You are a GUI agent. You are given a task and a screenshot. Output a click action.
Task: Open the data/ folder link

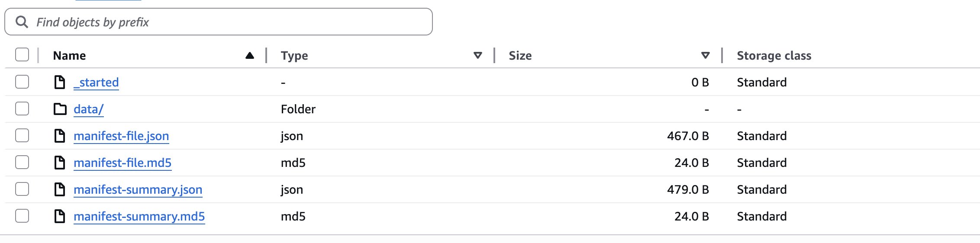pos(88,109)
